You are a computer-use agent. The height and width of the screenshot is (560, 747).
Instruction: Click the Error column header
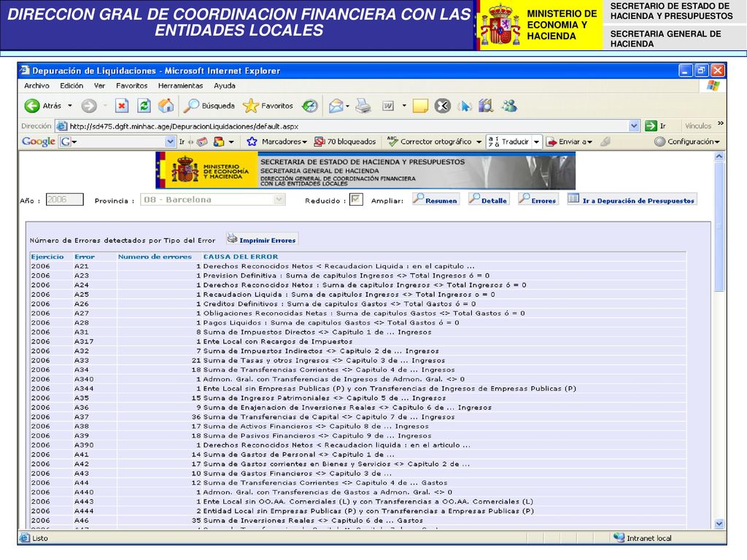pos(85,257)
